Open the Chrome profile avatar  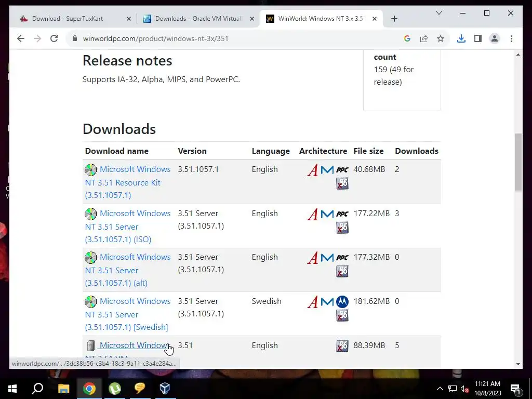click(x=495, y=38)
